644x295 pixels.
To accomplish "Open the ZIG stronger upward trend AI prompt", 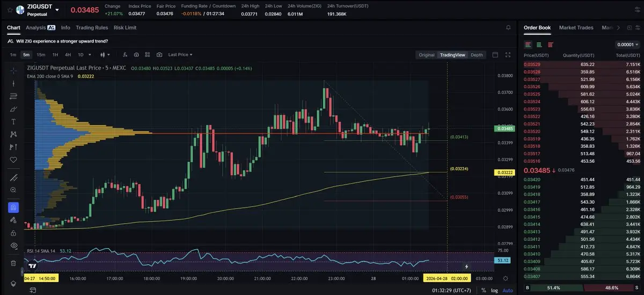I will coord(58,41).
